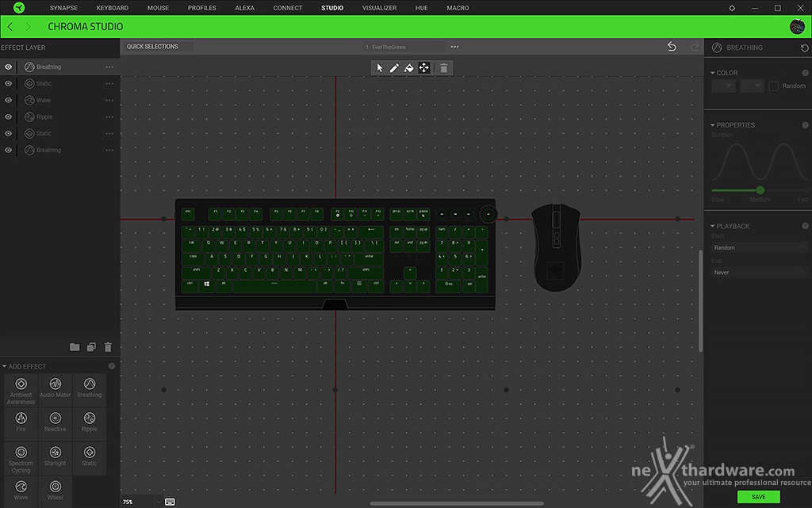The height and width of the screenshot is (508, 812).
Task: Go forward using the right arrow
Action: [28, 26]
